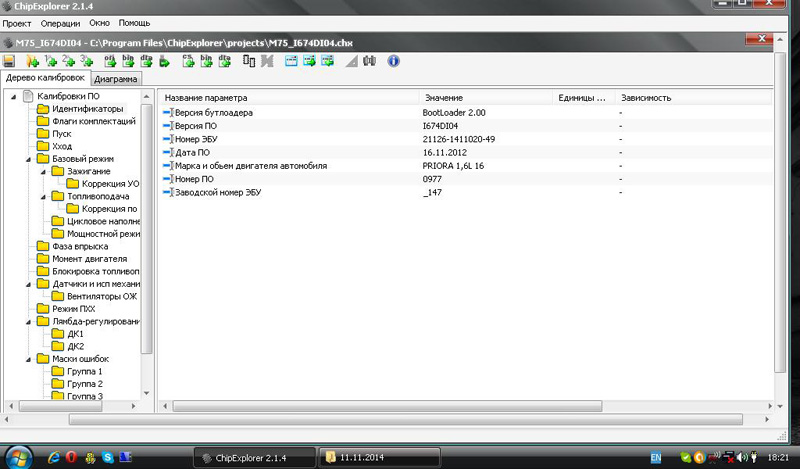Launch Opera from the taskbar quick launch
The height and width of the screenshot is (469, 800).
click(71, 457)
